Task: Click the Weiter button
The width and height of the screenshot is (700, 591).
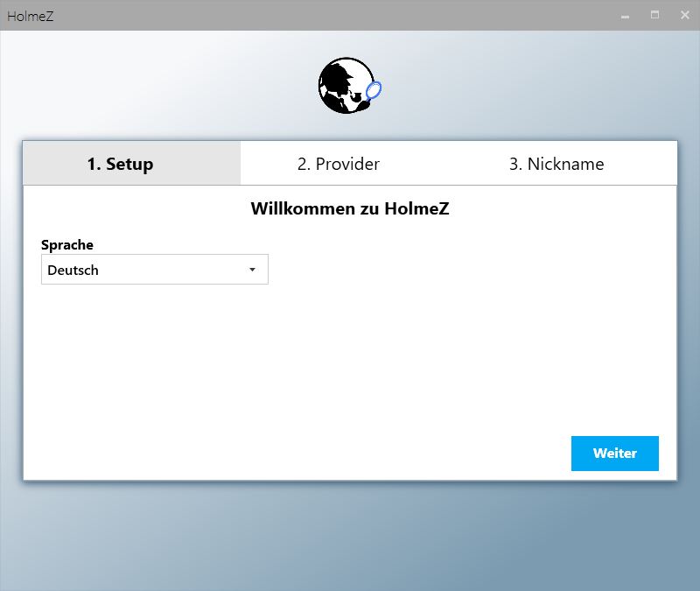Action: tap(615, 453)
